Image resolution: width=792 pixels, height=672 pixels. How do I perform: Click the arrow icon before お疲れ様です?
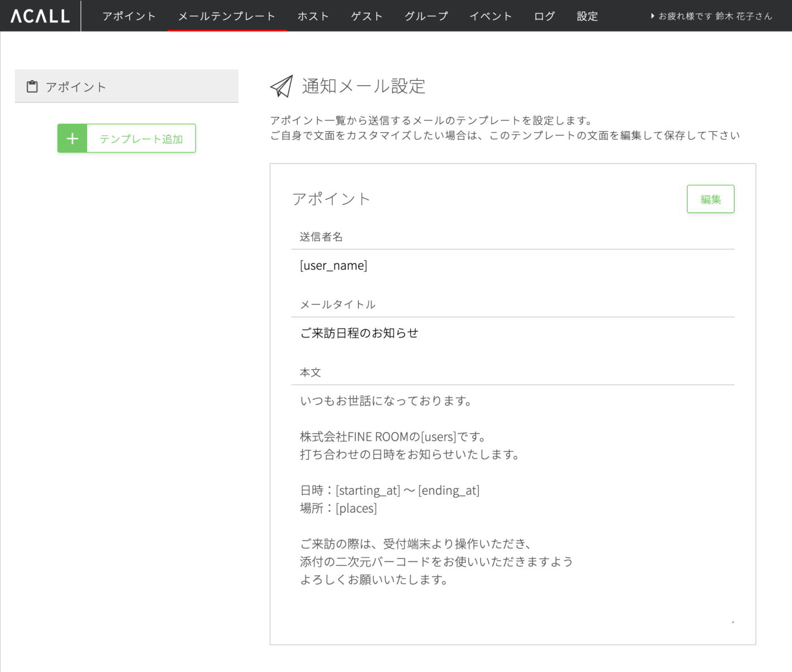652,16
